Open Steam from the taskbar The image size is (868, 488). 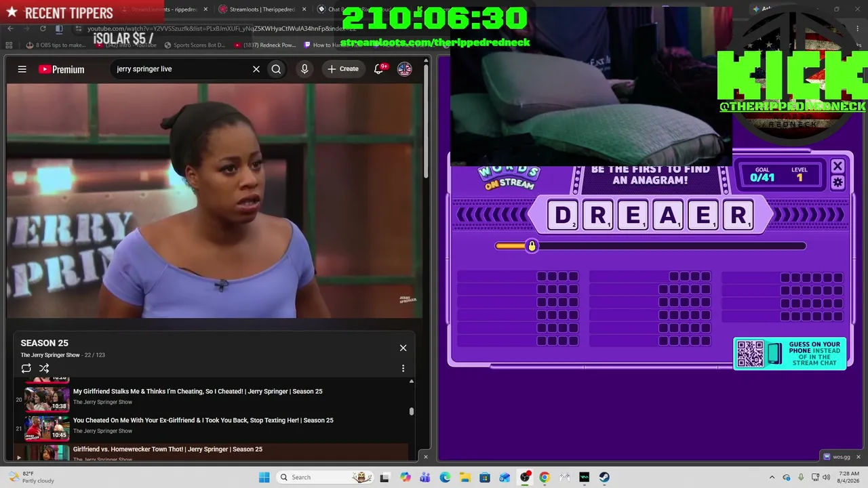(604, 477)
